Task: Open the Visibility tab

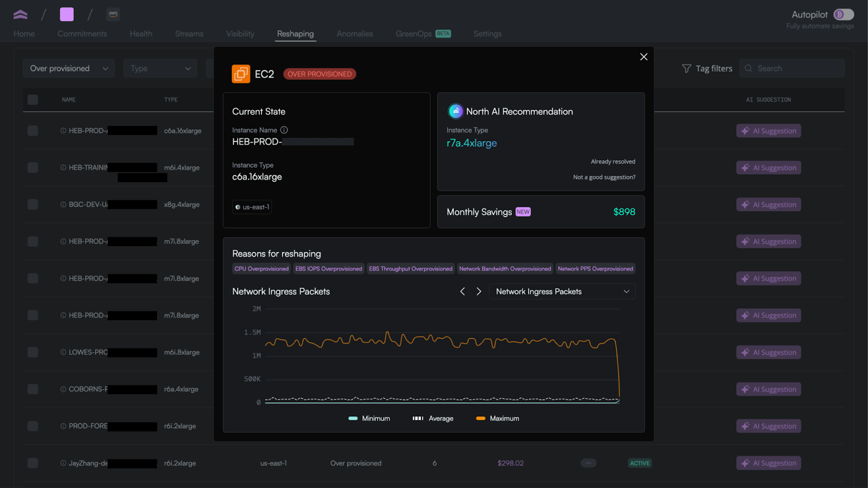Action: (240, 34)
